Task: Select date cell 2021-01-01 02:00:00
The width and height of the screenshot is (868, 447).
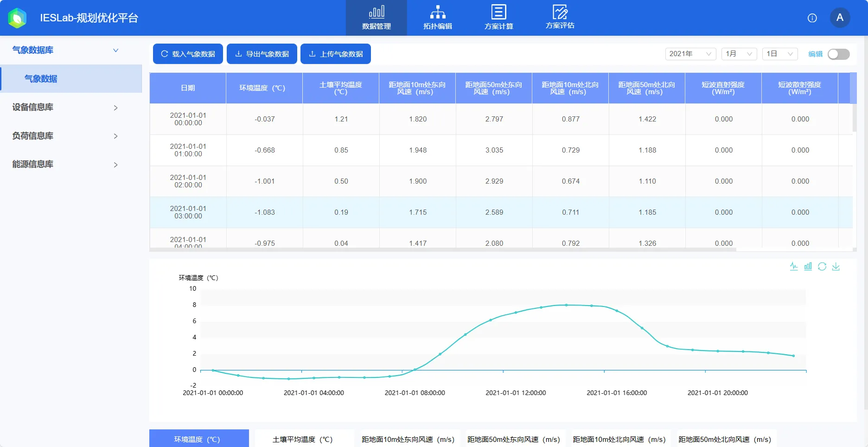Action: 188,181
